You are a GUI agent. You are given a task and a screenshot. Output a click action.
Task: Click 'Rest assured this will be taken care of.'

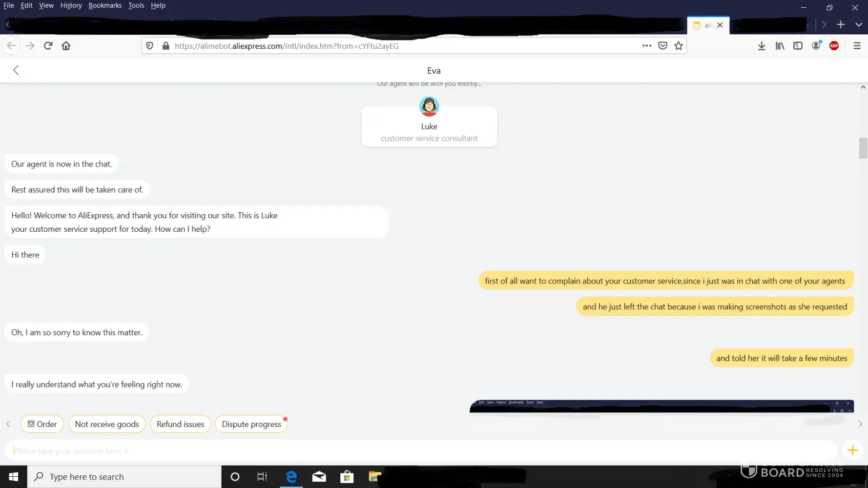[77, 190]
